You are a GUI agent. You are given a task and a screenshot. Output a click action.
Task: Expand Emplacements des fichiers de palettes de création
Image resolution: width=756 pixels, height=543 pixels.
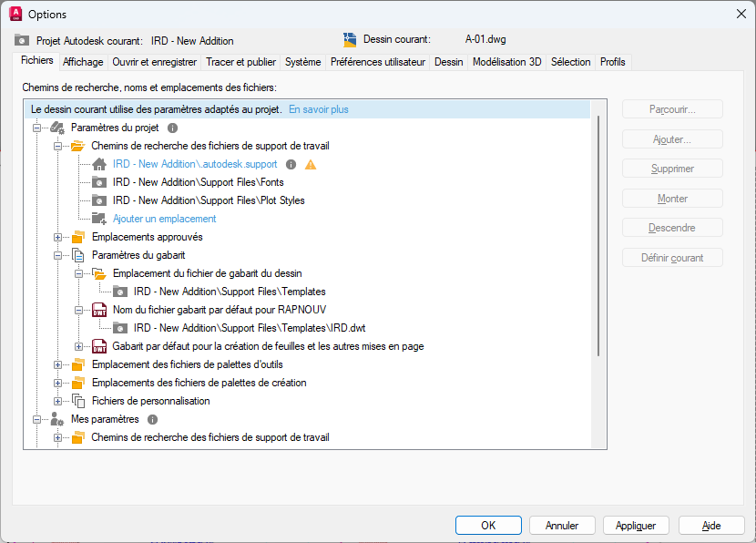pyautogui.click(x=58, y=384)
